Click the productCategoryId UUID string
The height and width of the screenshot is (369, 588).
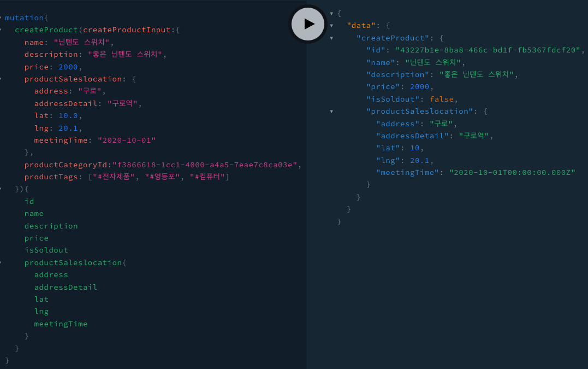pos(205,165)
